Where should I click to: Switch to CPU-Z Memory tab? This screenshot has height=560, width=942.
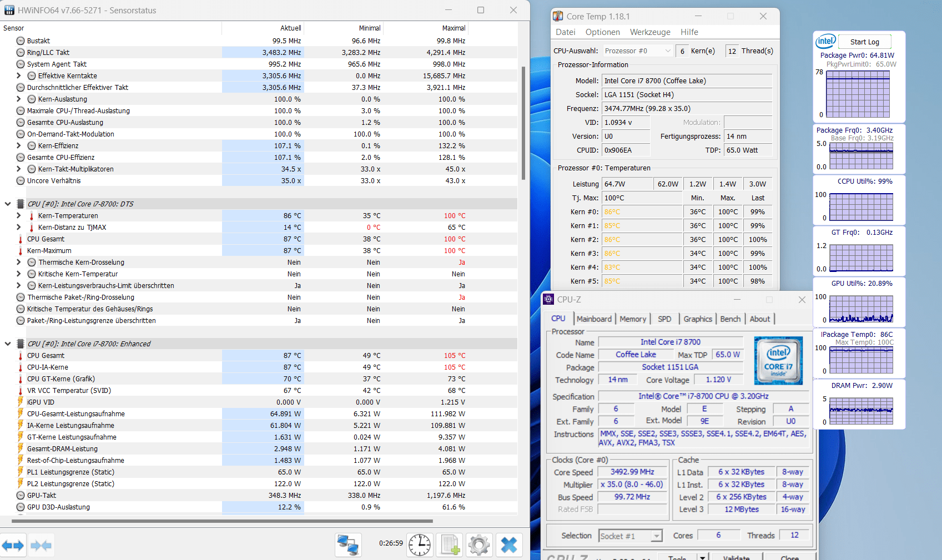click(x=633, y=319)
